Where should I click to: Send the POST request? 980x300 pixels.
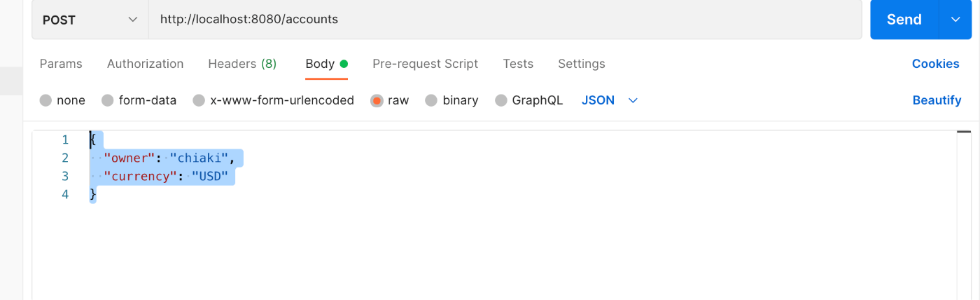click(904, 20)
